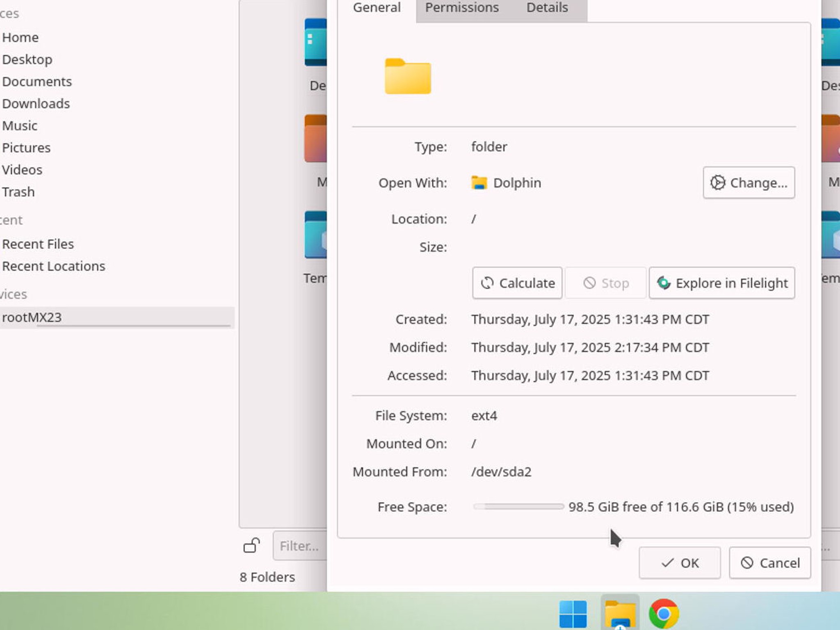Image resolution: width=840 pixels, height=630 pixels.
Task: Click the Accessed date value
Action: [590, 376]
